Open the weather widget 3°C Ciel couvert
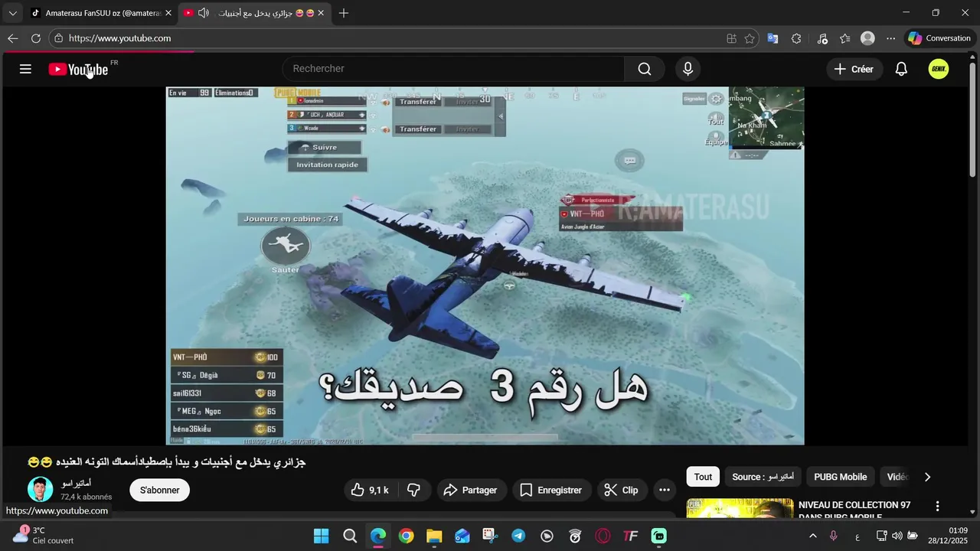 pos(44,536)
